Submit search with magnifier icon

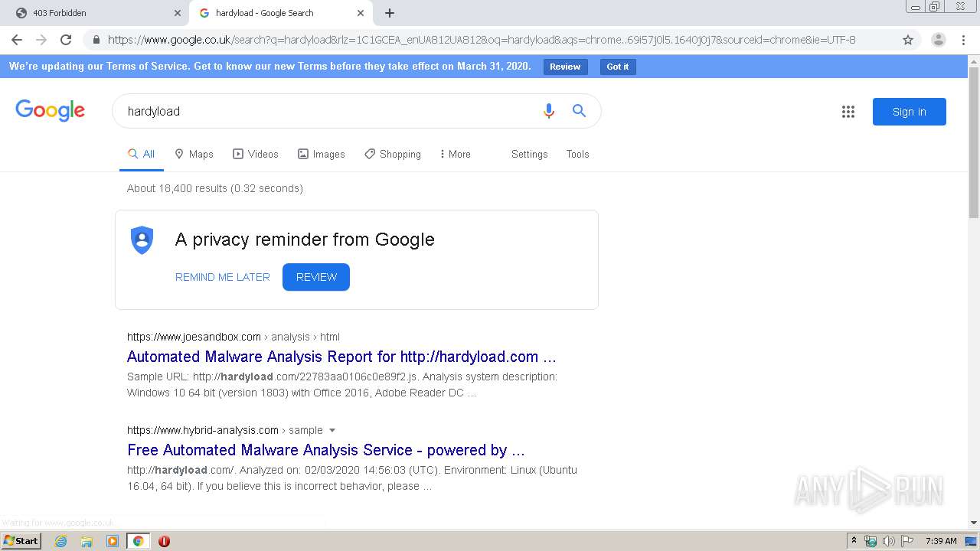click(x=580, y=111)
